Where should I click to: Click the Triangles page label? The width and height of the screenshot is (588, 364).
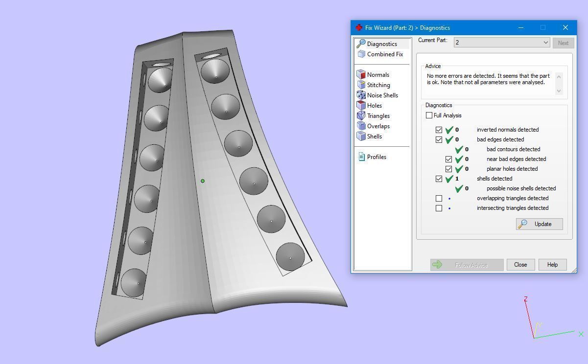378,116
